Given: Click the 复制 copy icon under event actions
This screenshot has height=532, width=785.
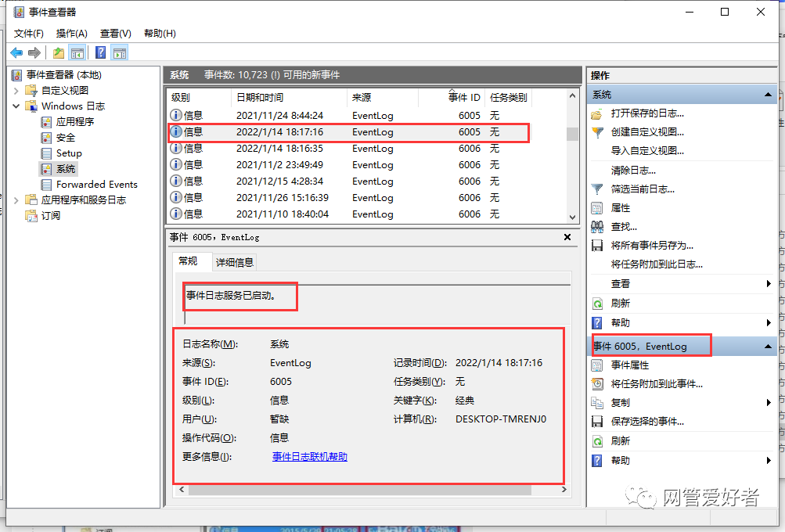Looking at the screenshot, I should coord(598,402).
